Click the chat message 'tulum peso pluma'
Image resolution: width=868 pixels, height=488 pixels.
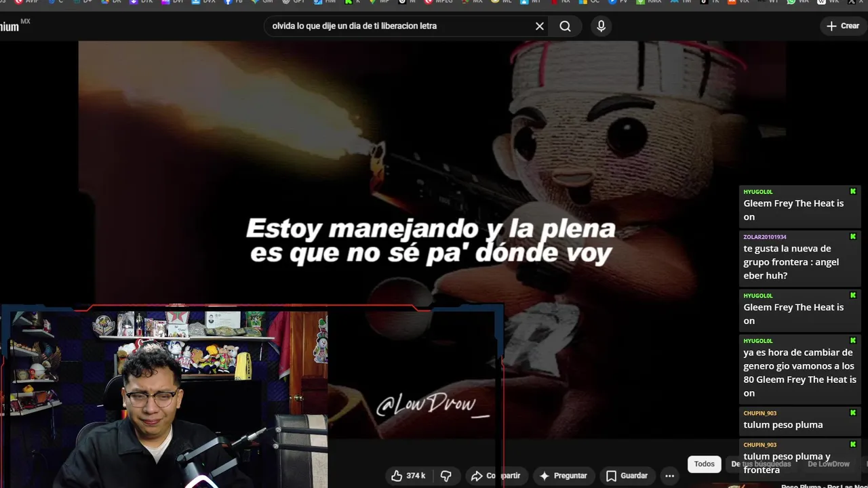800,421
